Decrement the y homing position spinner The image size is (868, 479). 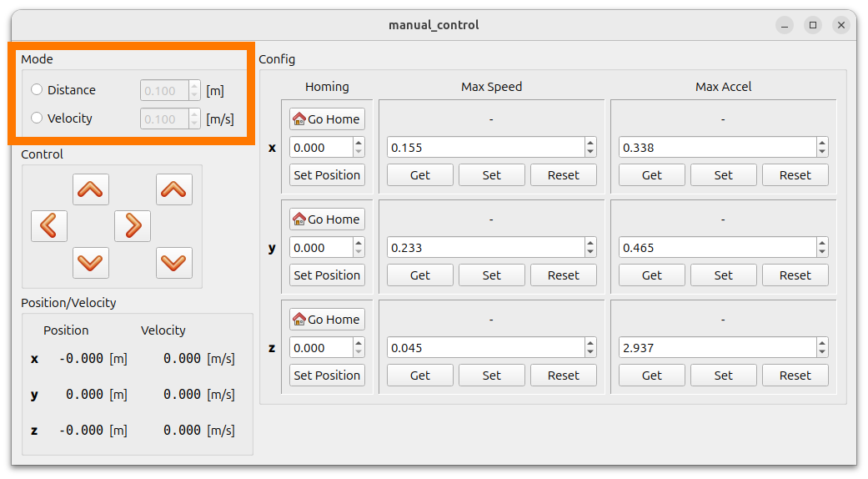359,253
